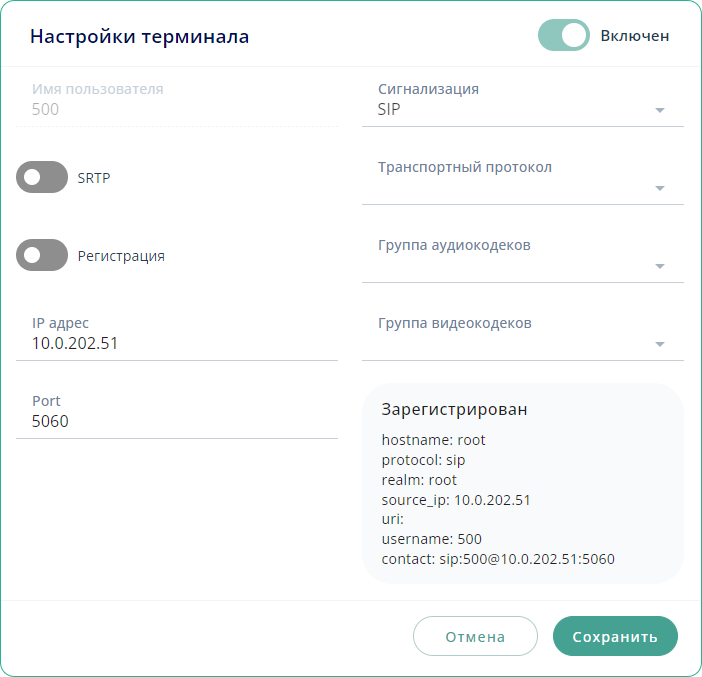Click the Сохранить button
The height and width of the screenshot is (677, 702).
(x=615, y=636)
